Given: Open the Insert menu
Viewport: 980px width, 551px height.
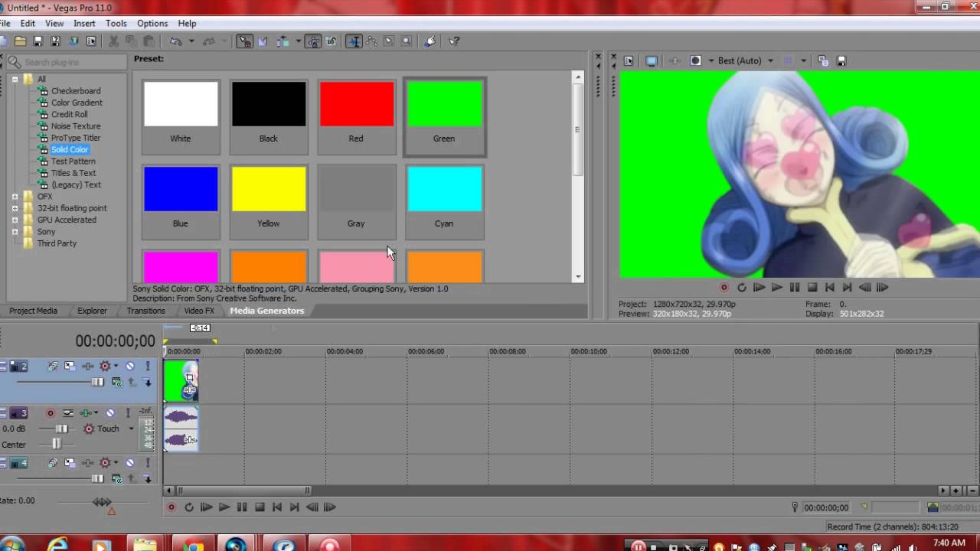Looking at the screenshot, I should coord(84,24).
